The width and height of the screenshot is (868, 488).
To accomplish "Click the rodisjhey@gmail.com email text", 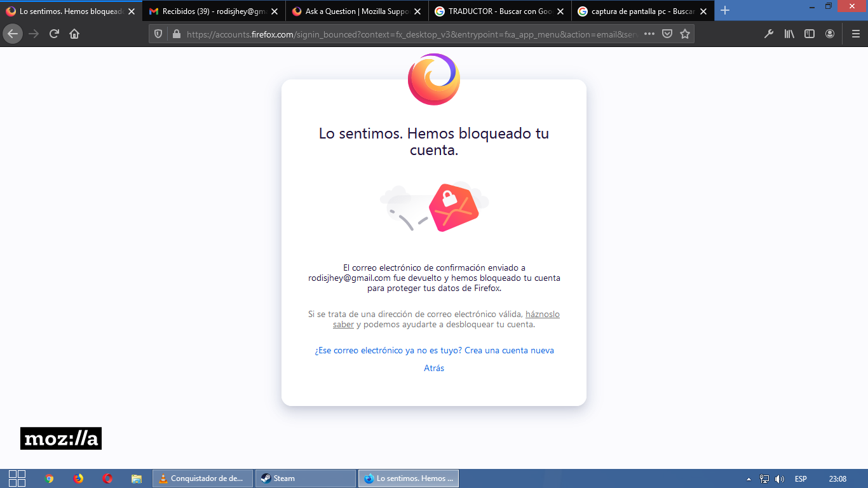I will click(x=349, y=278).
